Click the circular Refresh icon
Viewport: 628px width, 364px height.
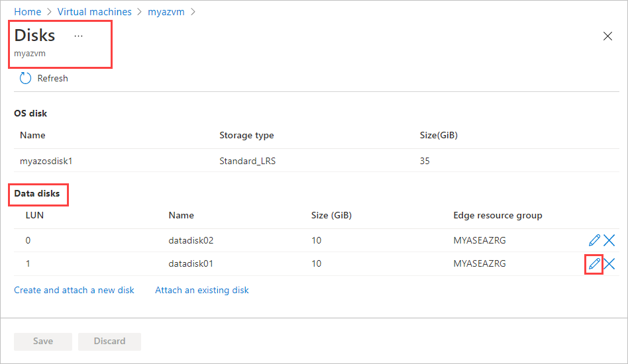25,78
